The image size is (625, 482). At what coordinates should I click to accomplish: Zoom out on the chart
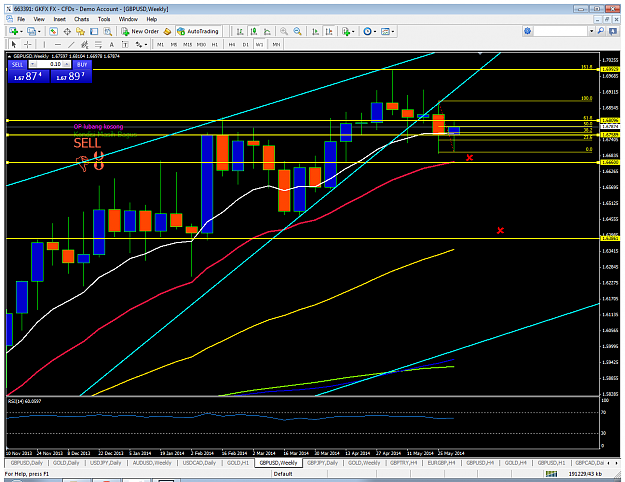[x=297, y=31]
